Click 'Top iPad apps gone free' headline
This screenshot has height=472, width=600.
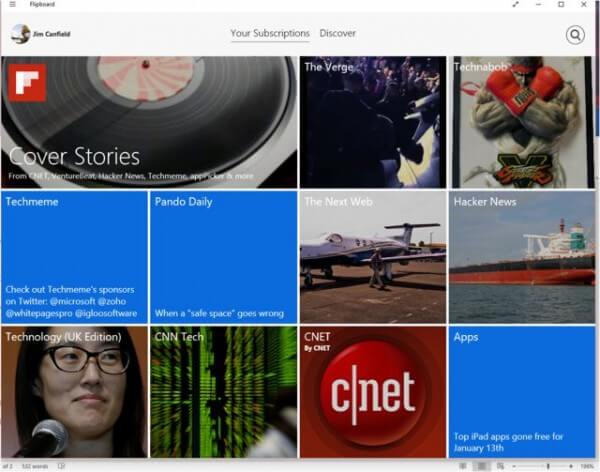(509, 442)
